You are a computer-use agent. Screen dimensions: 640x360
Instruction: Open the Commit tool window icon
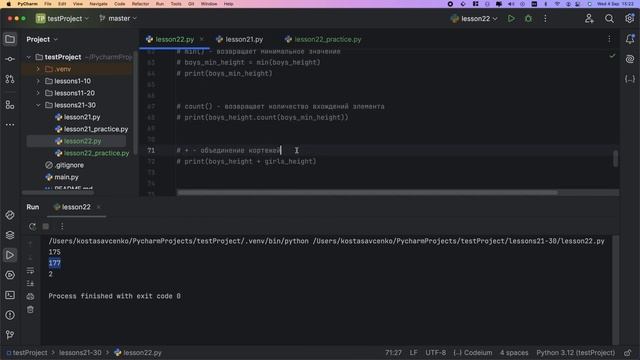[x=10, y=59]
